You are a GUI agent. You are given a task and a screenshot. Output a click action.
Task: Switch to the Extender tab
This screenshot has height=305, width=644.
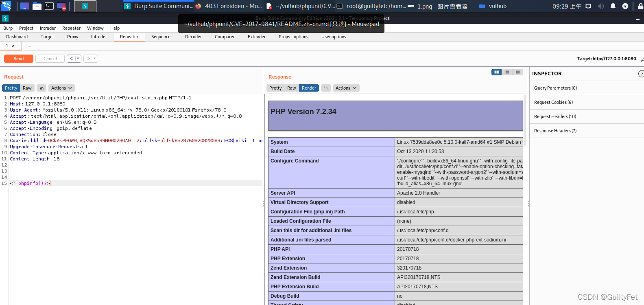point(257,37)
